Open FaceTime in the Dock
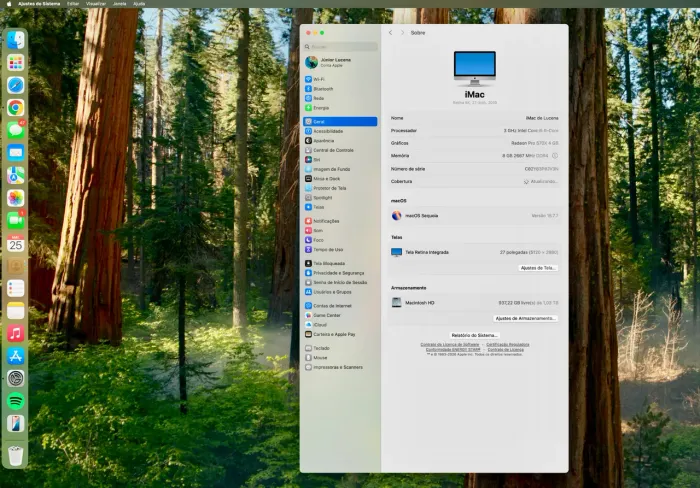The height and width of the screenshot is (488, 700). coord(16,221)
